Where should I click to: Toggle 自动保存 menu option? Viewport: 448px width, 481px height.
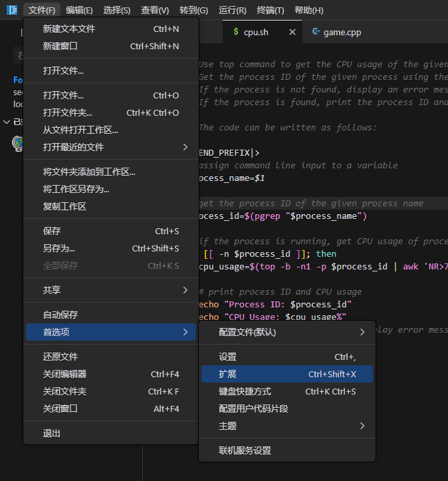pos(111,315)
